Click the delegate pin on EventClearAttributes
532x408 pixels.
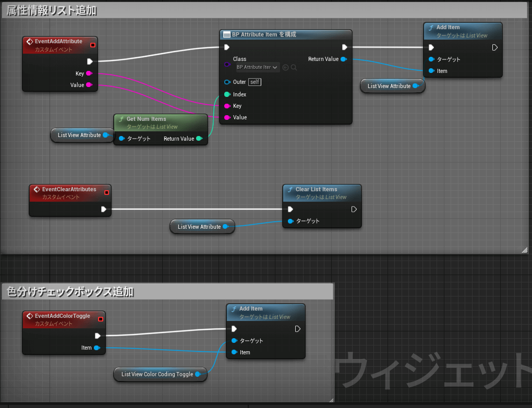pyautogui.click(x=106, y=192)
